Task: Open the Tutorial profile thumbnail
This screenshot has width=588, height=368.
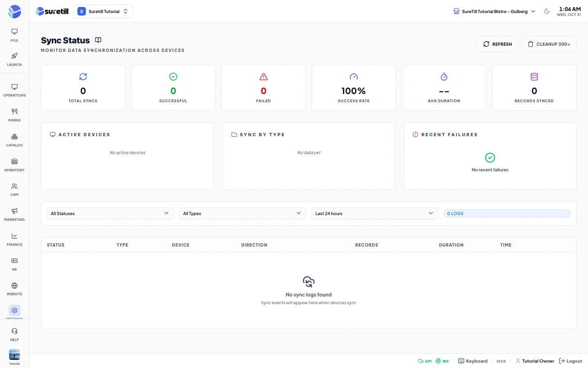Action: [14, 355]
